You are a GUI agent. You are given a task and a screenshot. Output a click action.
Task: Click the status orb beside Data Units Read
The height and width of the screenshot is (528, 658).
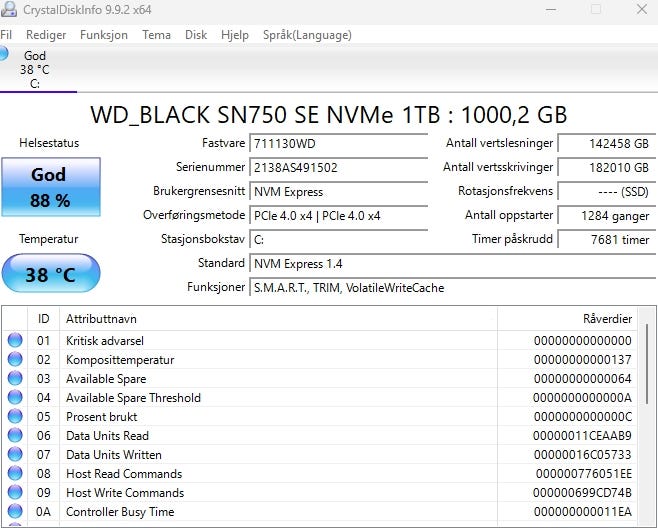click(x=15, y=435)
